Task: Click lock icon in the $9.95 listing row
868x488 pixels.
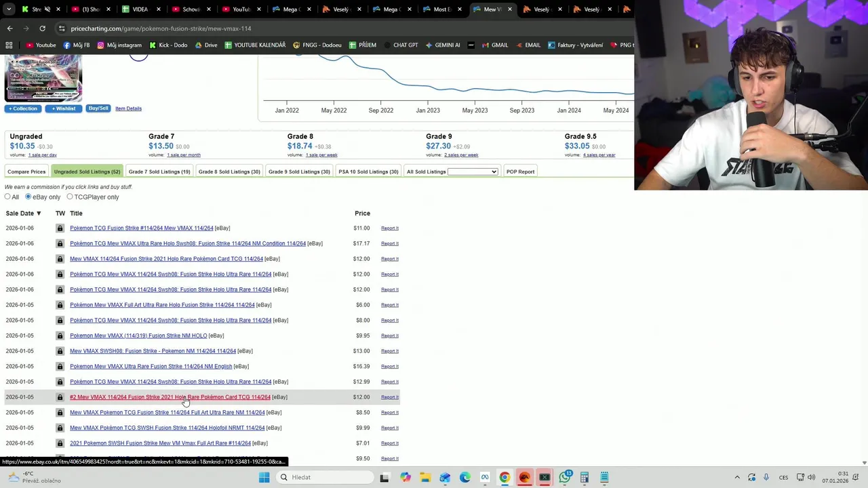Action: point(60,335)
